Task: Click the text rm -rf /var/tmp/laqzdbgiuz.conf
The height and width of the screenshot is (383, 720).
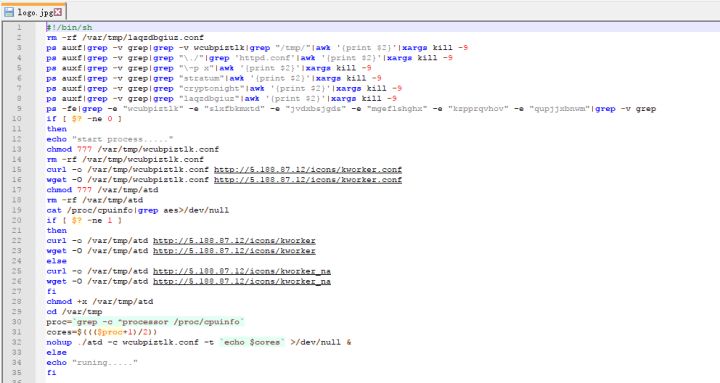Action: (x=125, y=38)
